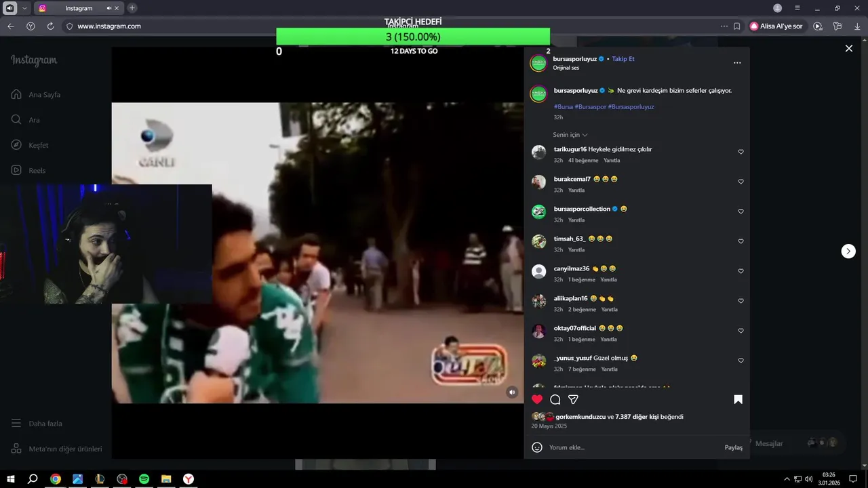Open the address bar three-dot menu

[724, 26]
